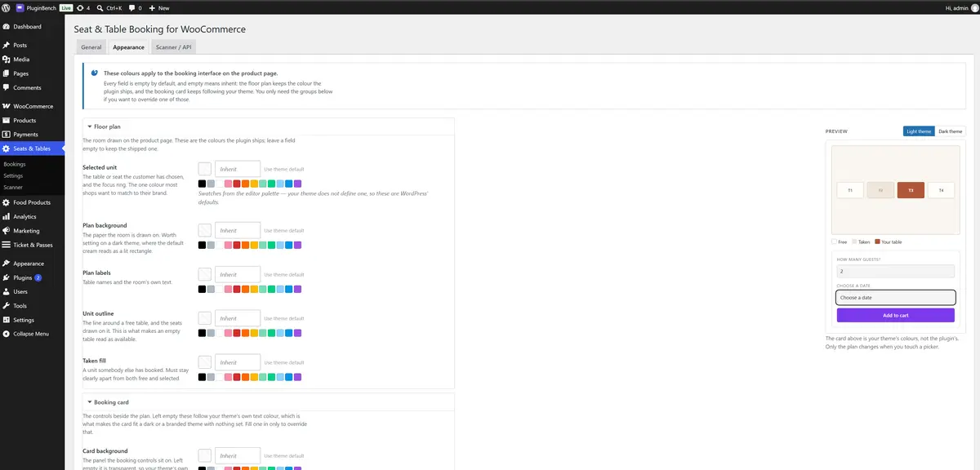Pick red swatch for Plan background
Viewport: 980px width, 470px height.
pos(237,245)
